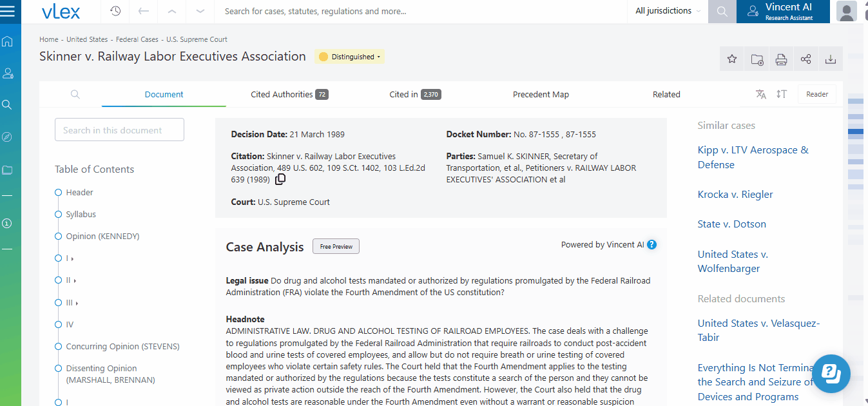Open the text size adjustment icon
The image size is (868, 406).
pos(782,94)
